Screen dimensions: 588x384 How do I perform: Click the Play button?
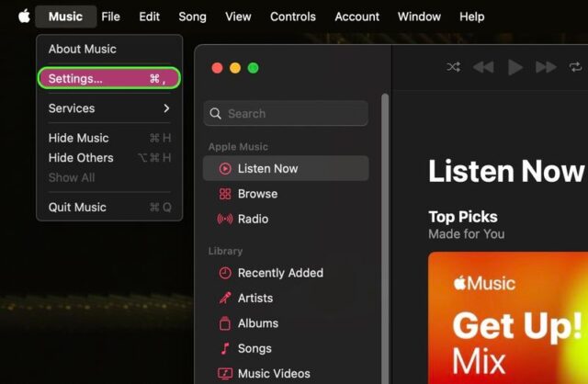pos(515,67)
